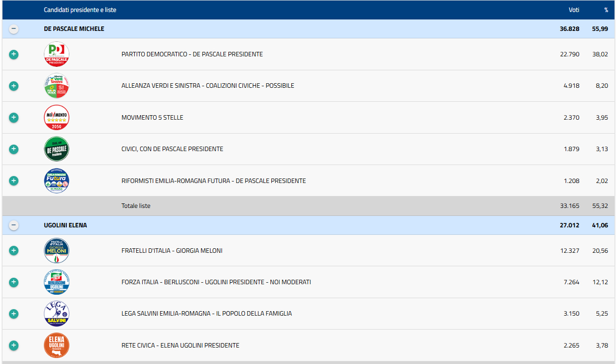Click the 'MOVIMENTO 5 STELLE' list name
Viewport: 616px width, 364px height.
[153, 118]
